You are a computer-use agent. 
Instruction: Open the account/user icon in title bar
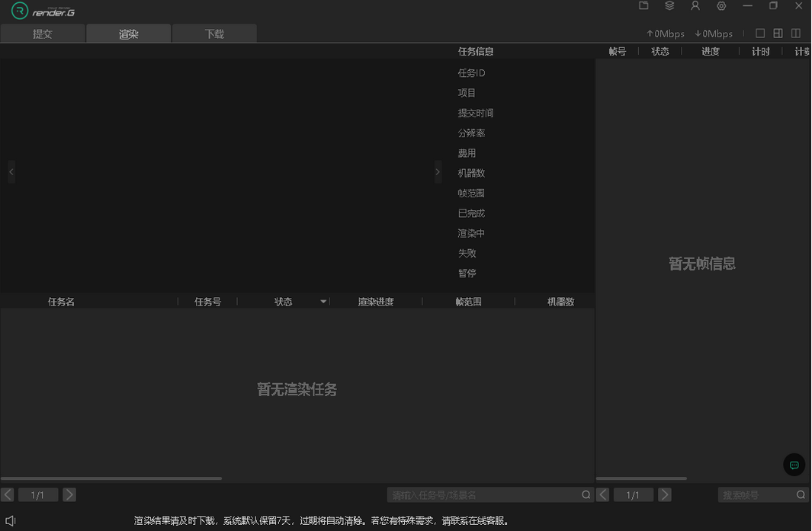pyautogui.click(x=695, y=6)
